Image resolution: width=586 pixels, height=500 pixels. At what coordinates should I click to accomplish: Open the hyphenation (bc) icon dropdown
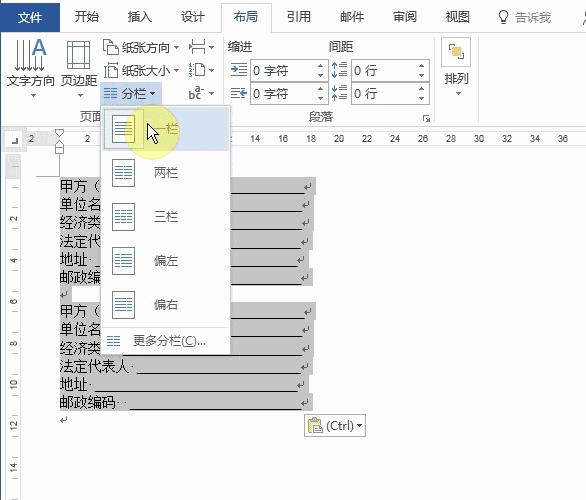click(x=201, y=93)
